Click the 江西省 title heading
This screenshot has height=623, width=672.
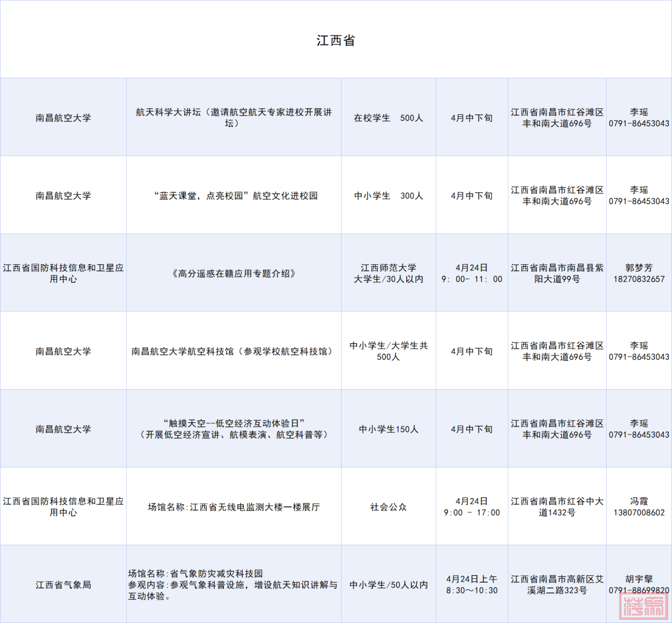pyautogui.click(x=335, y=40)
